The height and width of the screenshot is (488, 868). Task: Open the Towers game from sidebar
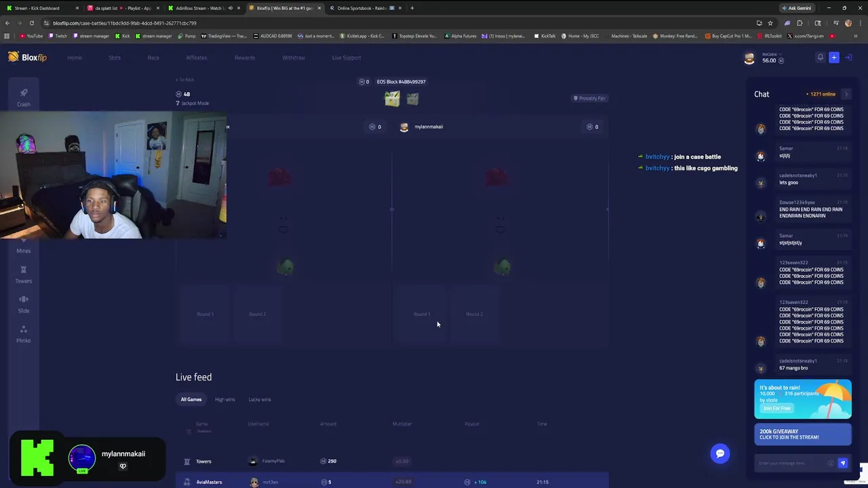click(24, 274)
